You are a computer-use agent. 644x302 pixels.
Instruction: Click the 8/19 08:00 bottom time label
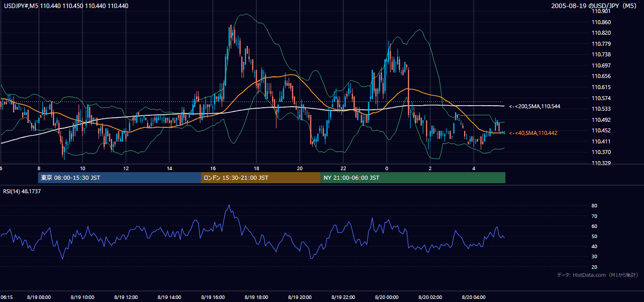click(39, 297)
